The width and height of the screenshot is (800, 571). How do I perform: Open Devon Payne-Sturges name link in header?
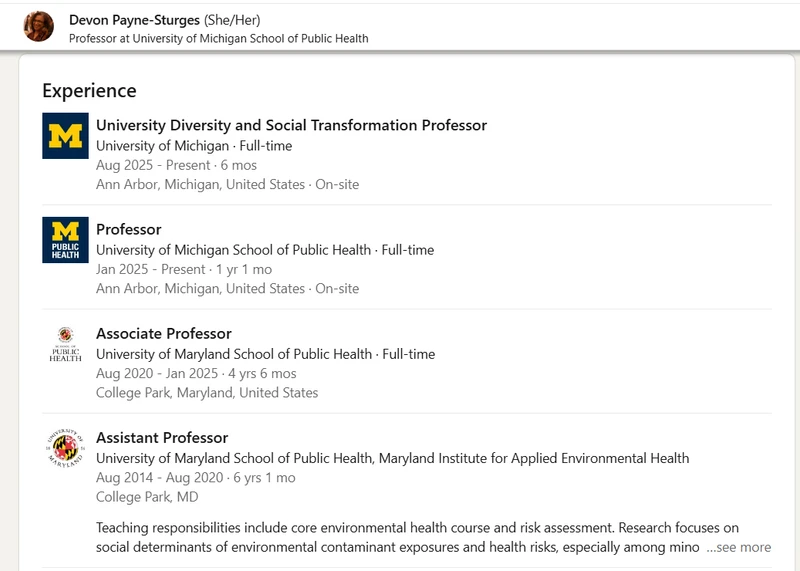pos(134,20)
